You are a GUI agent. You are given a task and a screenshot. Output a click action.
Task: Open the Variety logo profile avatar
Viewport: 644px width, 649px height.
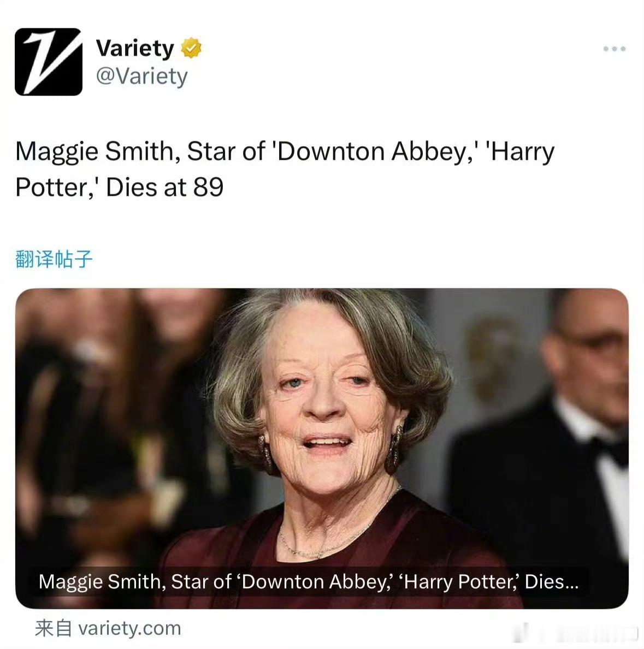coord(49,62)
